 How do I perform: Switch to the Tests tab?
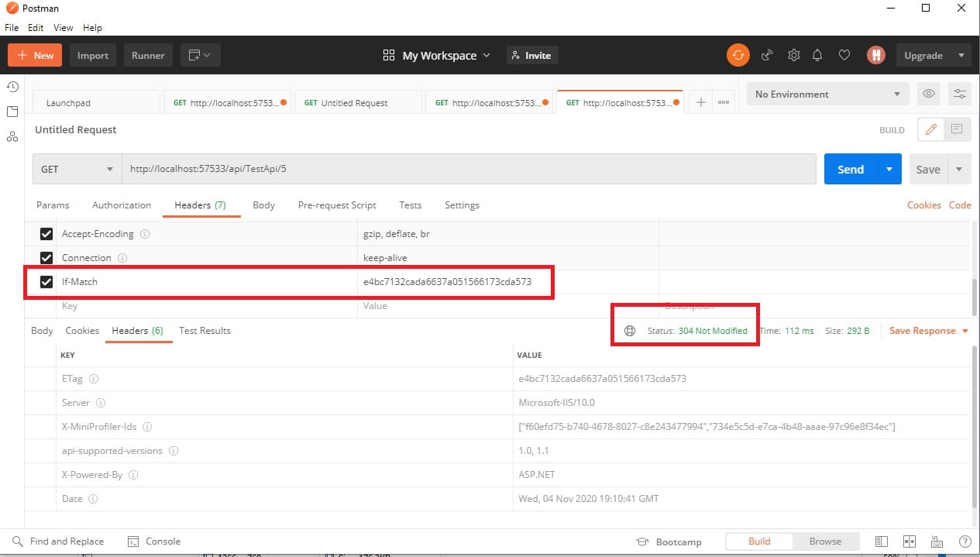(410, 205)
